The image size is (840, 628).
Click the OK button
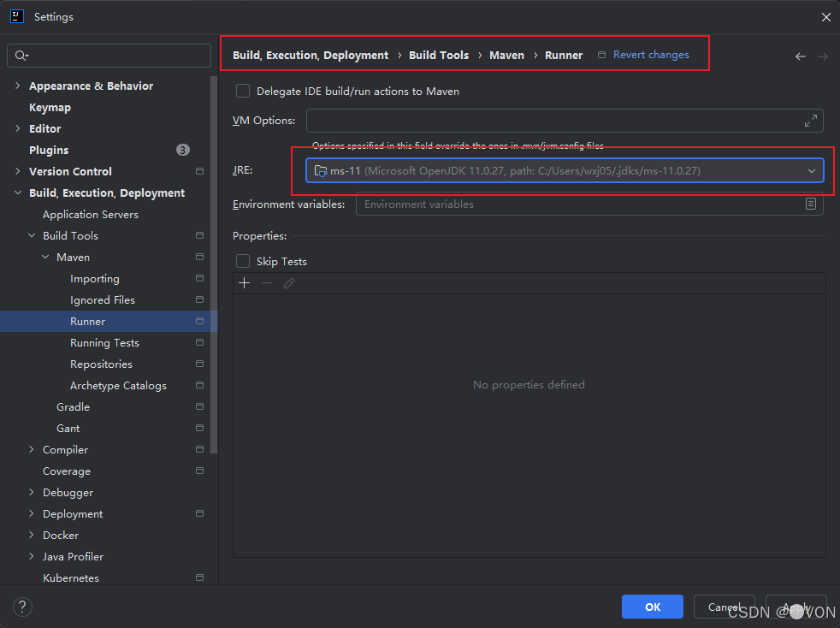653,607
